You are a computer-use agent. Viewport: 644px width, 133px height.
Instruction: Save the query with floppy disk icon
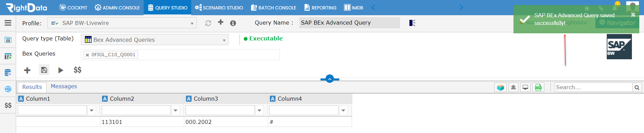[x=44, y=70]
